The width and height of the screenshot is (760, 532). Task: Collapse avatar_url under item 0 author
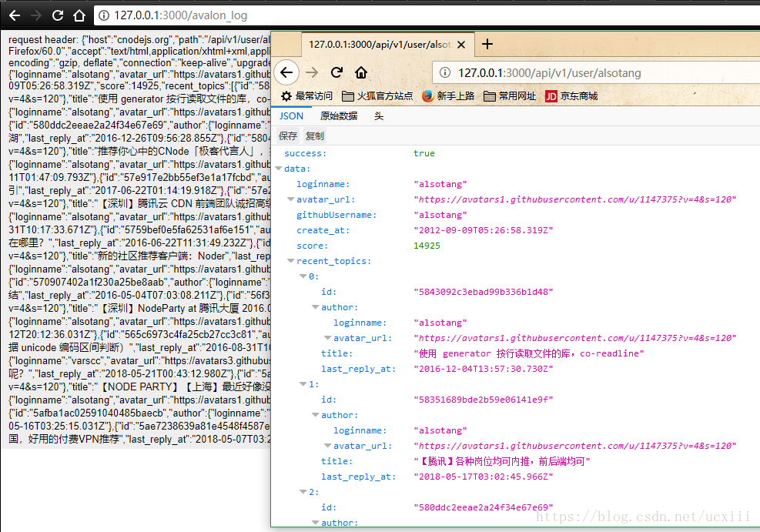click(328, 338)
